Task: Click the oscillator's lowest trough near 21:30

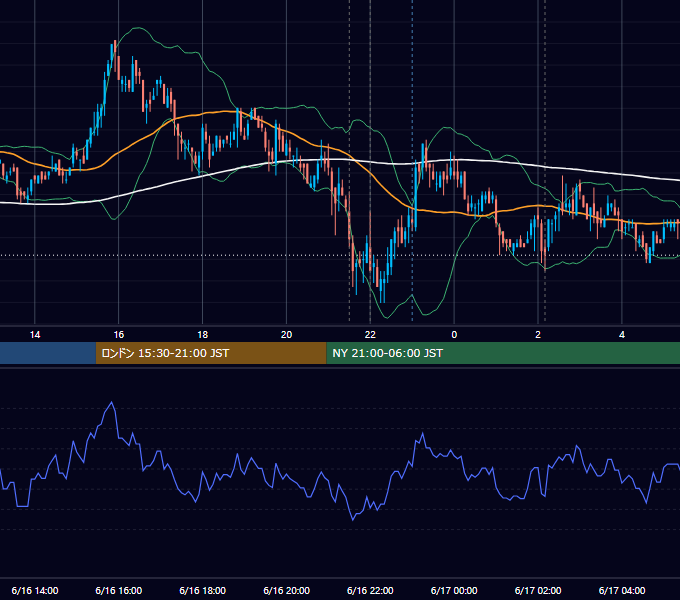Action: click(x=353, y=519)
